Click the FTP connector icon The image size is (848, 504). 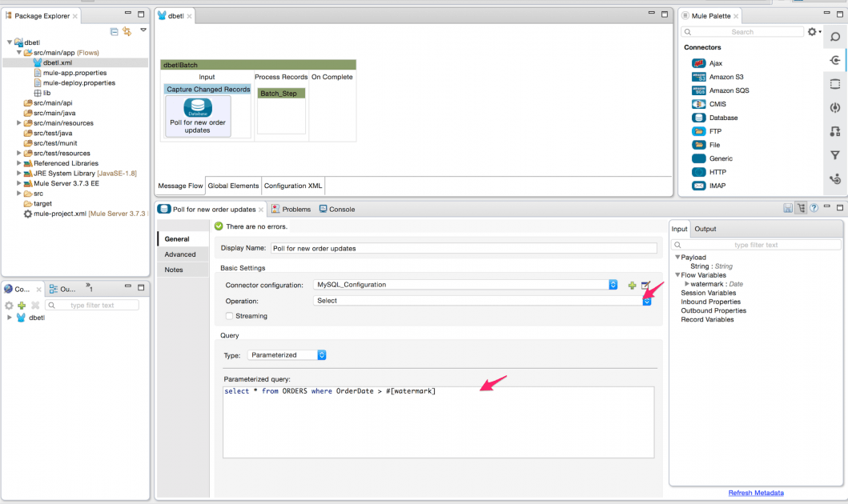pyautogui.click(x=698, y=130)
